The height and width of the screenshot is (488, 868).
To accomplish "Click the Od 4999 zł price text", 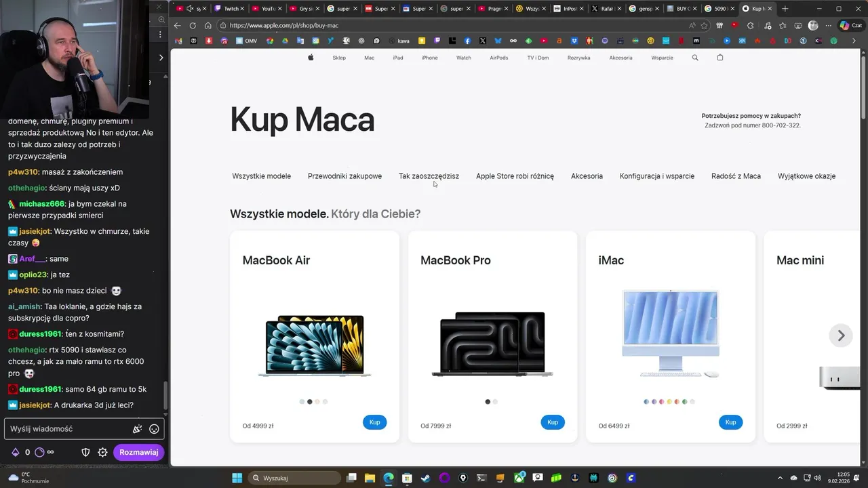I will pyautogui.click(x=258, y=426).
